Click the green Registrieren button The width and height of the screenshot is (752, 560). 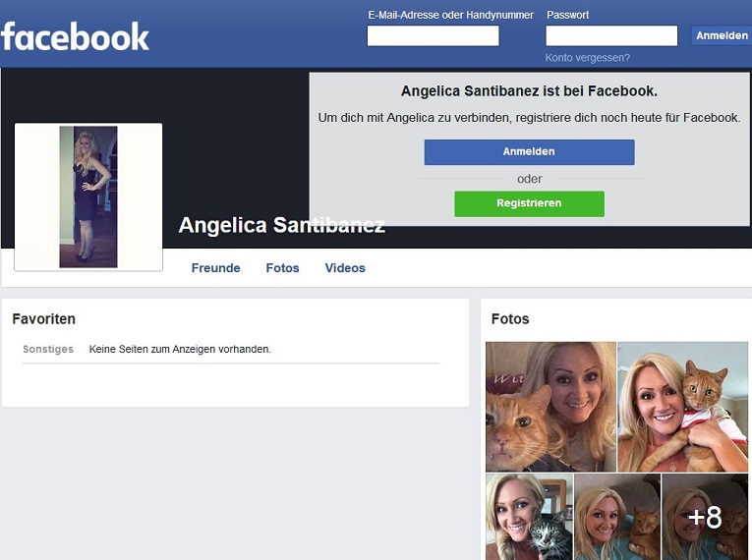(x=529, y=203)
